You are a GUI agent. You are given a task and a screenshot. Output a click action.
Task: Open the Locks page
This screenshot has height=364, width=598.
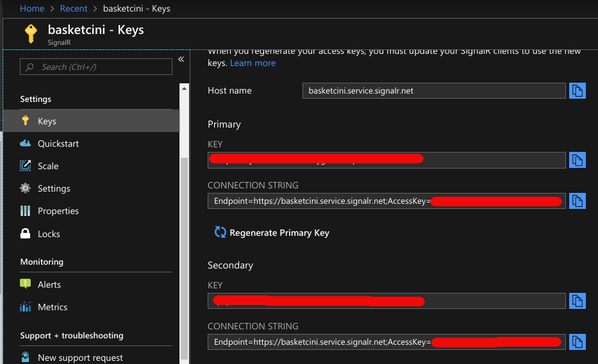(x=49, y=234)
